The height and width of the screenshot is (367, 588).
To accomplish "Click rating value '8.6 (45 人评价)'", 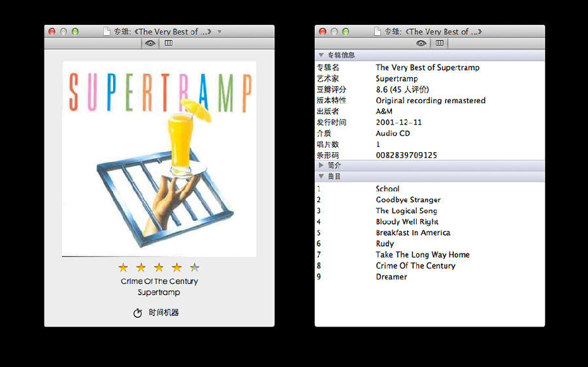I will 402,89.
